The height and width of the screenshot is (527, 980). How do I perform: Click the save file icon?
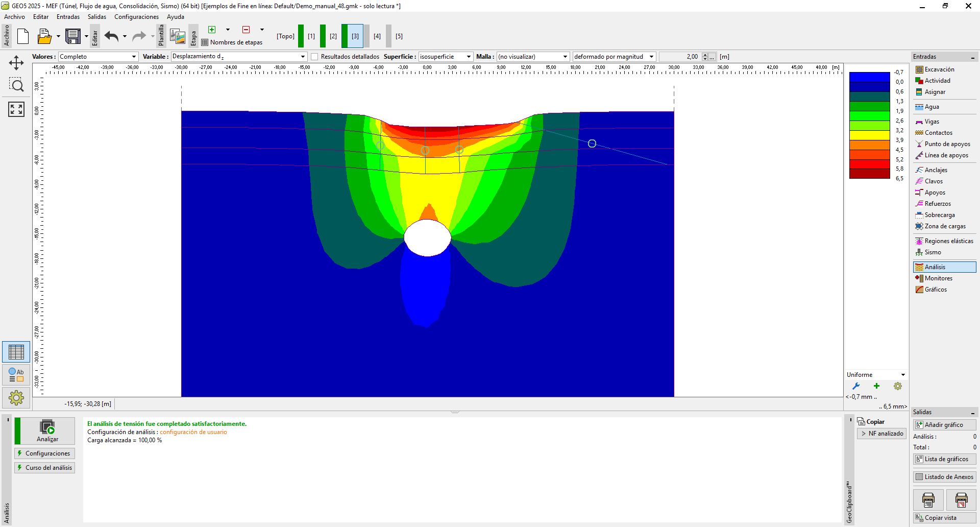[72, 36]
